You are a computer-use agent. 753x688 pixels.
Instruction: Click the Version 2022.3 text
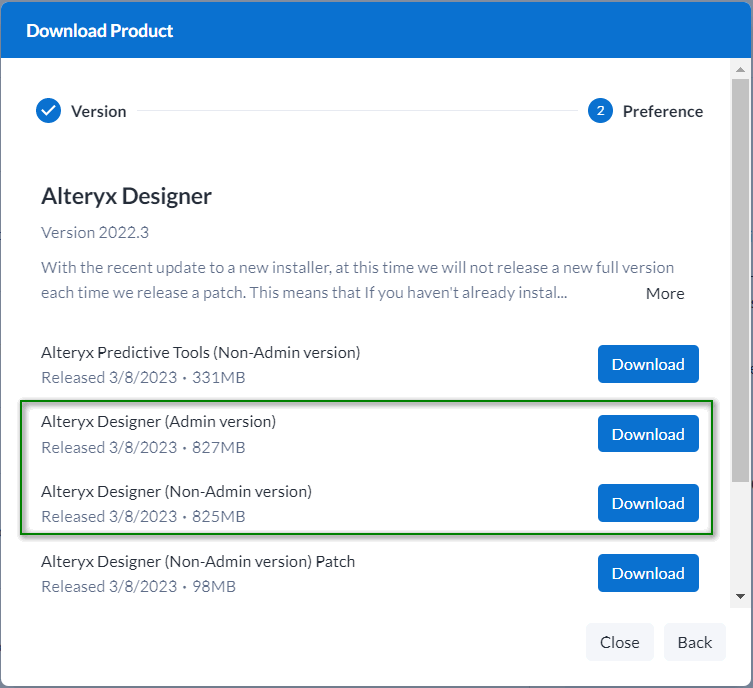click(95, 232)
